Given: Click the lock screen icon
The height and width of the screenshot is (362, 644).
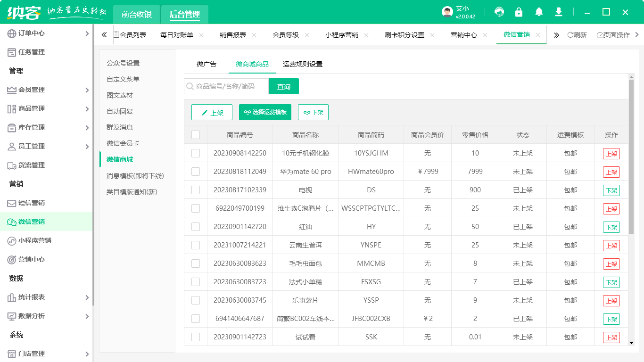Looking at the screenshot, I should coord(519,11).
